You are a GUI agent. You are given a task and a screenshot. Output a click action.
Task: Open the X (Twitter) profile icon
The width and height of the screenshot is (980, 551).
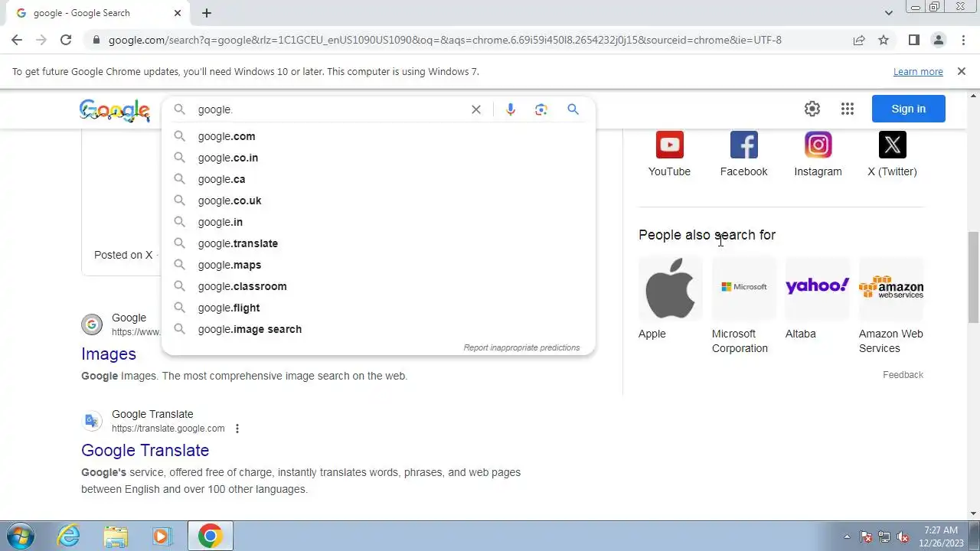[892, 145]
